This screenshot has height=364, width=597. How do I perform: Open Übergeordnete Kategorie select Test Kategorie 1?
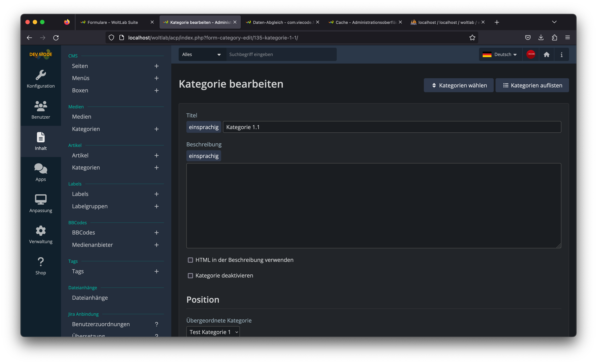coord(213,332)
